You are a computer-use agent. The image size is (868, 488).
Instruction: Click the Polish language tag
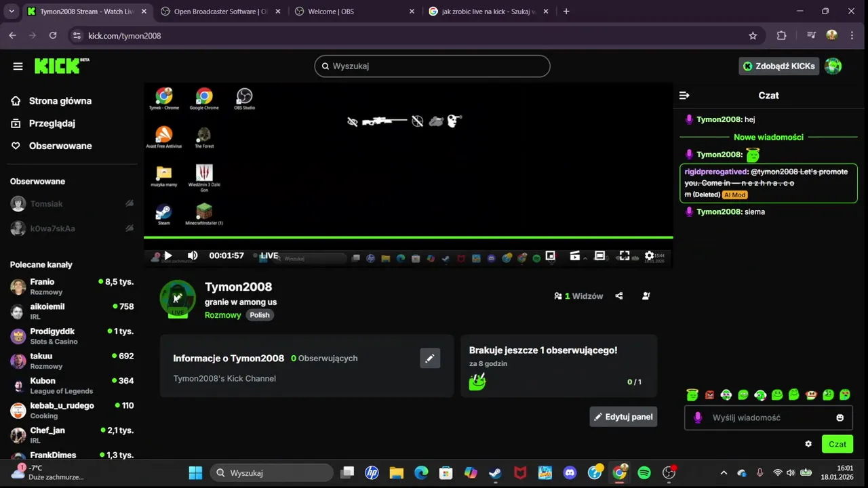pos(260,315)
